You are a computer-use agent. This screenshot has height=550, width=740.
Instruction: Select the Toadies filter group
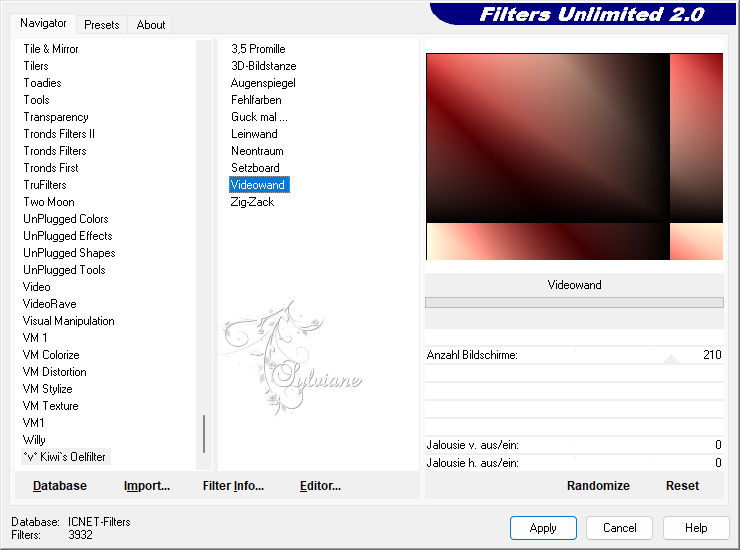[42, 83]
